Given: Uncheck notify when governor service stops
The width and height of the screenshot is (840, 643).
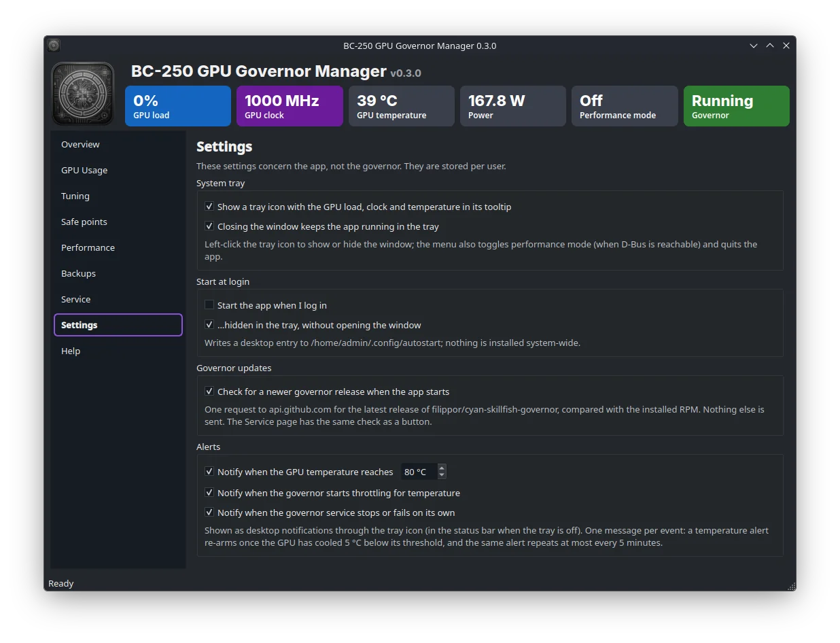Looking at the screenshot, I should point(209,512).
